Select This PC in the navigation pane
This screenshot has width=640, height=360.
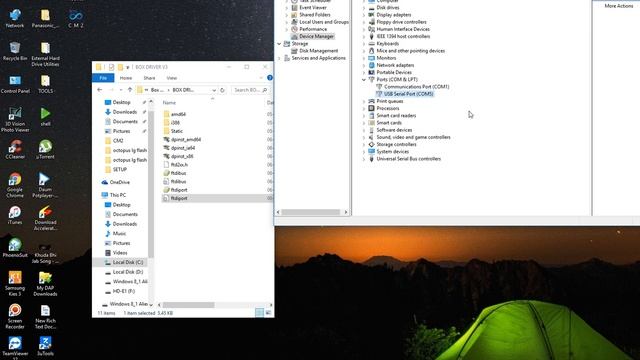[x=118, y=195]
